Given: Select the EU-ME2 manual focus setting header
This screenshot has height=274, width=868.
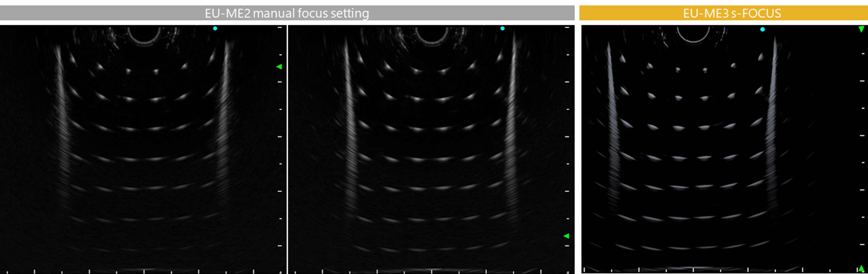Looking at the screenshot, I should point(287,13).
